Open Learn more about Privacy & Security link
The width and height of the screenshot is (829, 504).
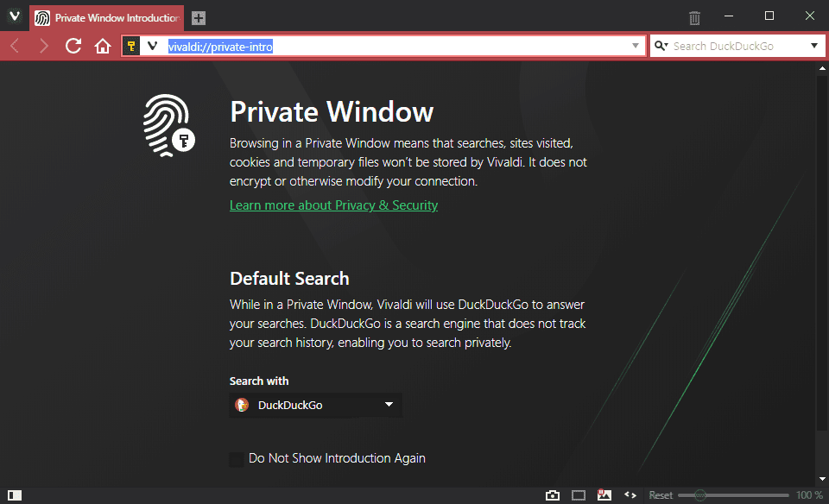tap(333, 205)
